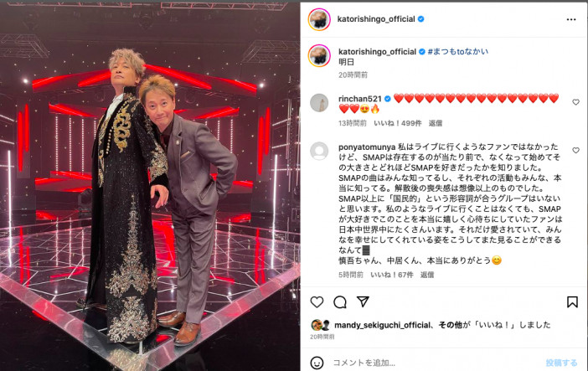Open the #まつもtoなかい hashtag link

[x=458, y=51]
